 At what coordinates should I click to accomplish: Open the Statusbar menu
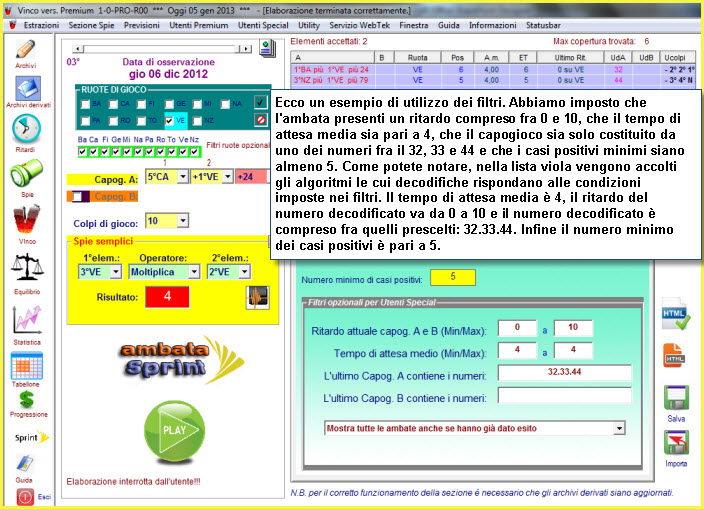tap(543, 26)
